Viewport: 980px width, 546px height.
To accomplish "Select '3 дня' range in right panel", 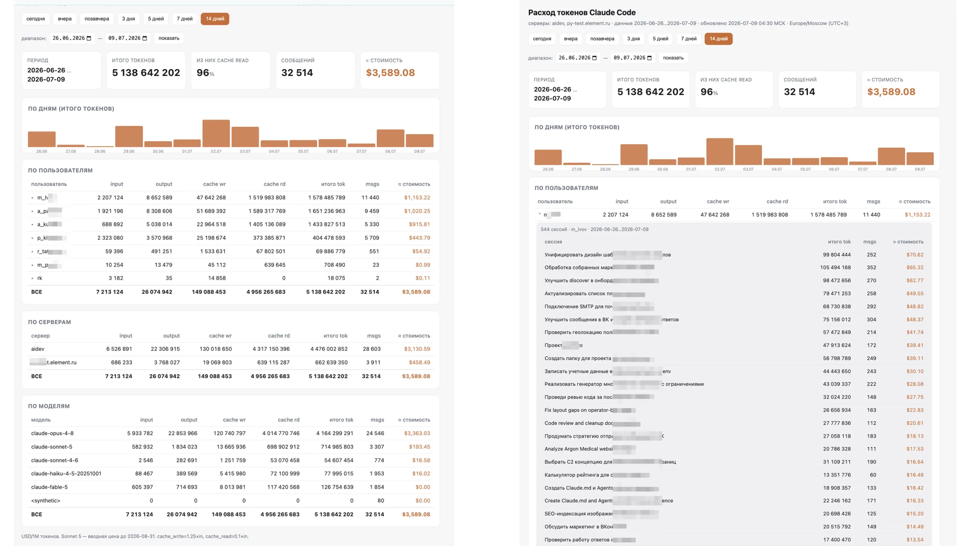I will pos(634,39).
